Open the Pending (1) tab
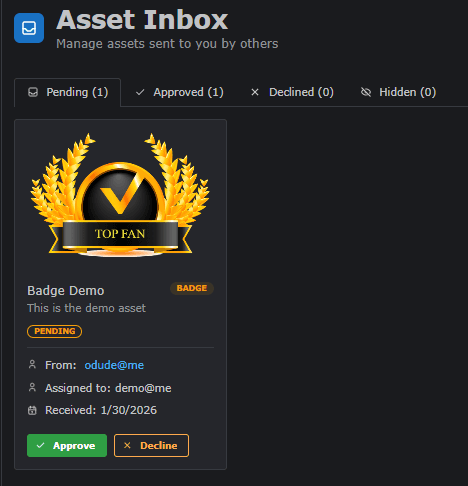 (67, 92)
